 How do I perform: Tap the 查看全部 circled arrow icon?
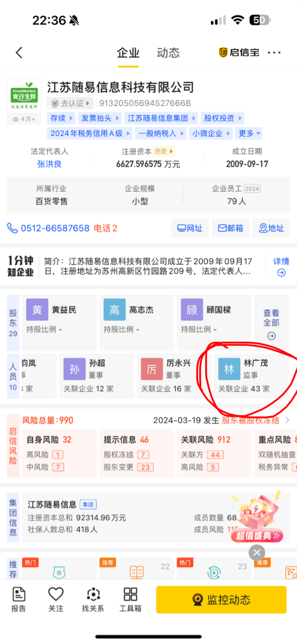point(271,336)
